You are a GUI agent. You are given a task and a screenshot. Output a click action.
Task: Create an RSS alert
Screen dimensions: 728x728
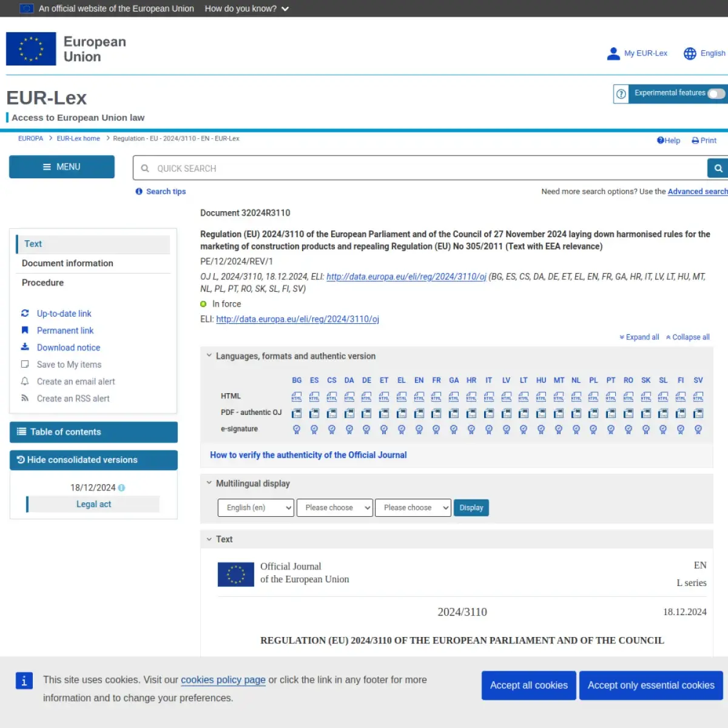coord(73,399)
